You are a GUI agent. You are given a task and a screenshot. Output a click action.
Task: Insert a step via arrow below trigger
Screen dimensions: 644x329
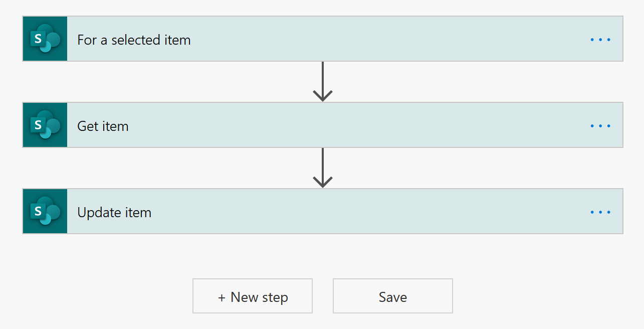click(x=323, y=82)
